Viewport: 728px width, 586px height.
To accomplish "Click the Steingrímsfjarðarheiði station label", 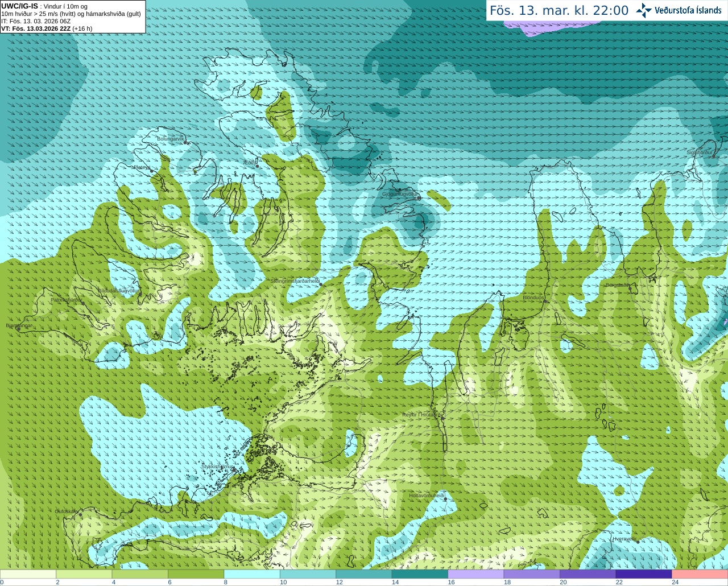I will [295, 281].
